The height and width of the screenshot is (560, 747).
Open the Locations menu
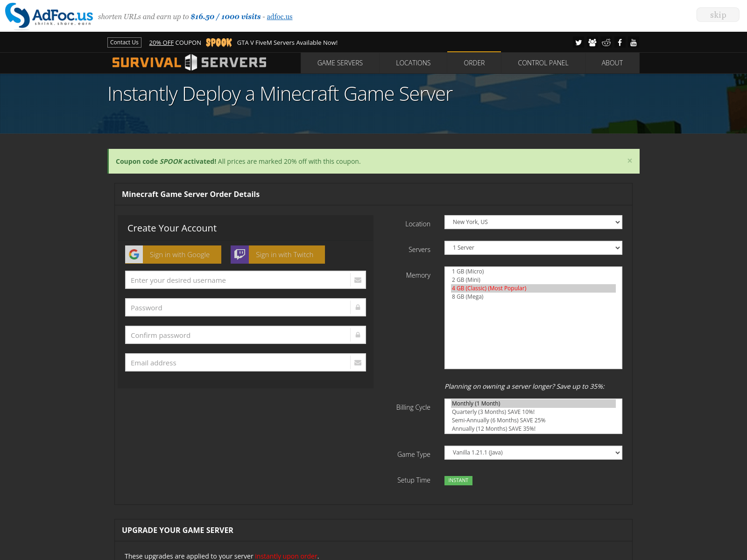413,63
